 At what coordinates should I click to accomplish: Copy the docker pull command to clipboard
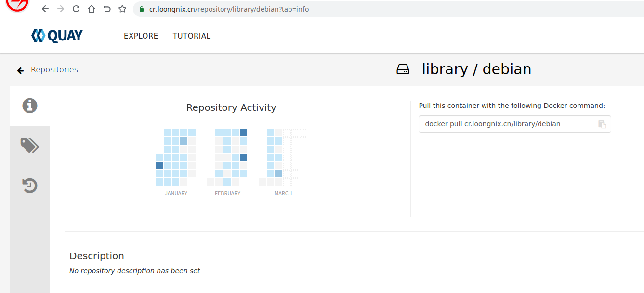click(x=602, y=124)
